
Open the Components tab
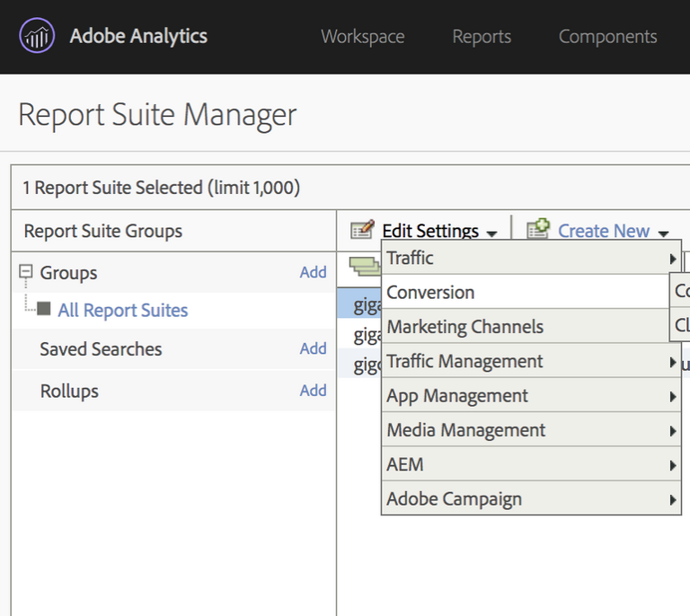(x=607, y=37)
